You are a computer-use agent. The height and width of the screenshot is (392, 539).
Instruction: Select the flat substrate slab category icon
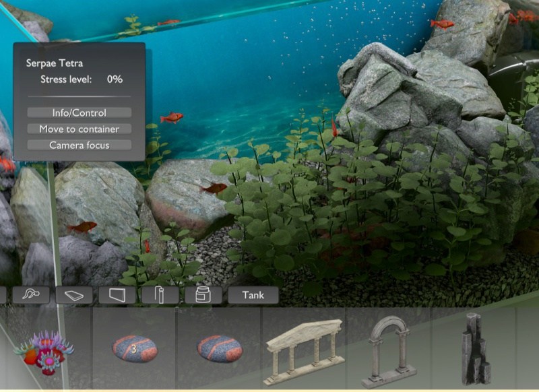click(74, 295)
